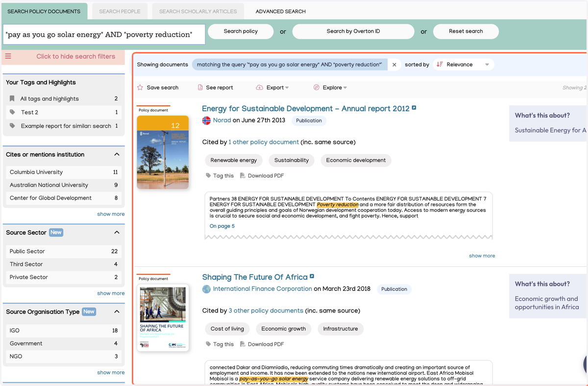Open the Relevance sort dropdown
The height and width of the screenshot is (386, 588).
tap(464, 64)
